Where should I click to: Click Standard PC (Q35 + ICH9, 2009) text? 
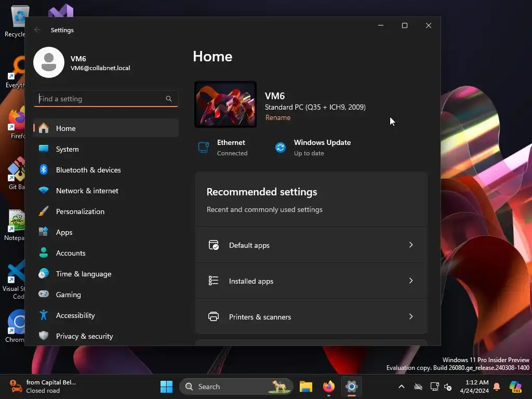(x=315, y=107)
